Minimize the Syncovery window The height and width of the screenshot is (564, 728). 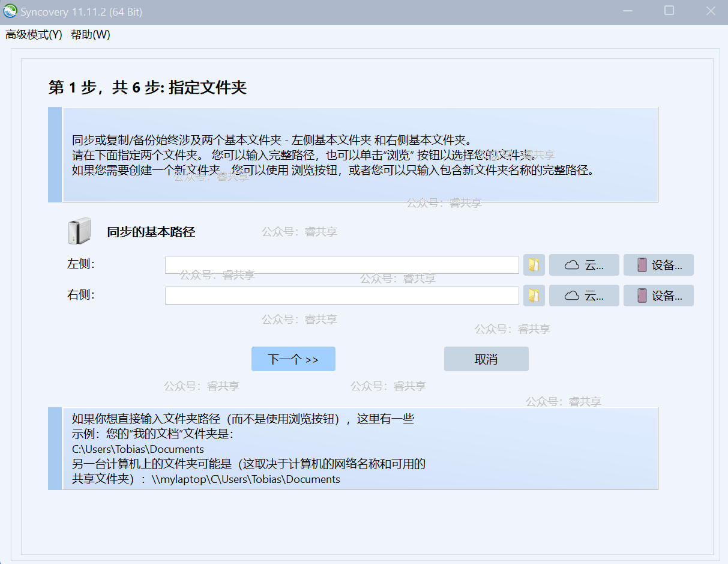[x=628, y=11]
